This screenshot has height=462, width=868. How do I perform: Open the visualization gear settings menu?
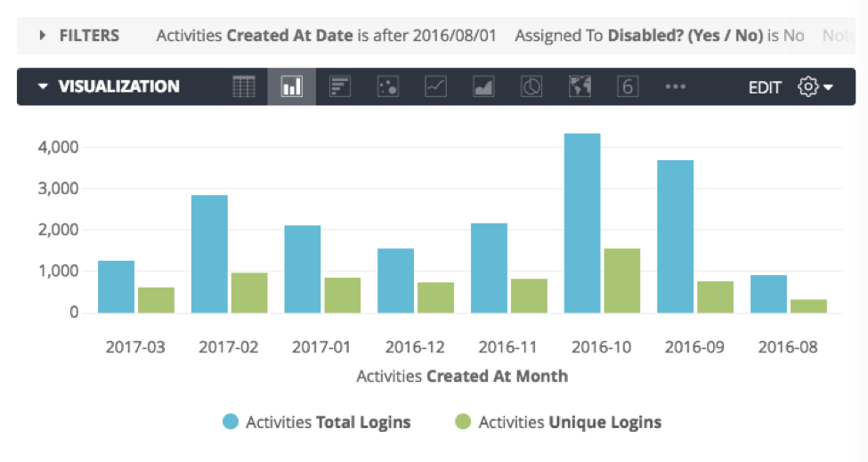(x=815, y=87)
